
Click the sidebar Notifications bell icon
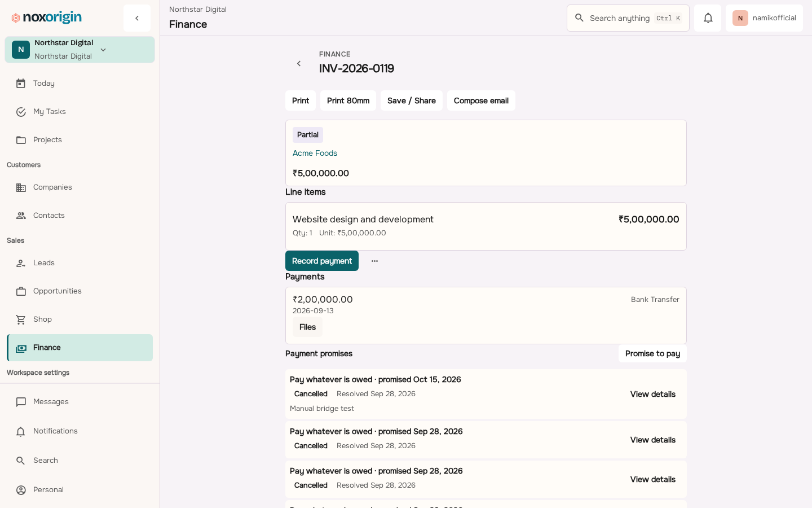(x=21, y=431)
